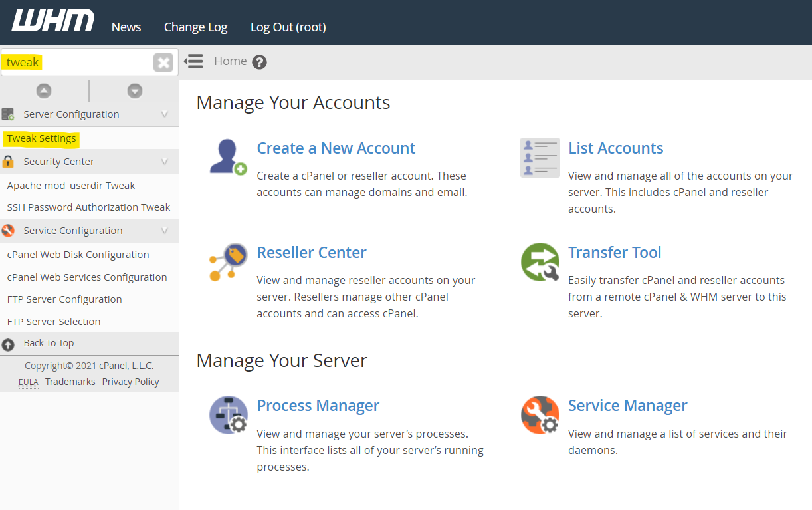Open the Service Manager link
812x510 pixels.
click(x=628, y=406)
